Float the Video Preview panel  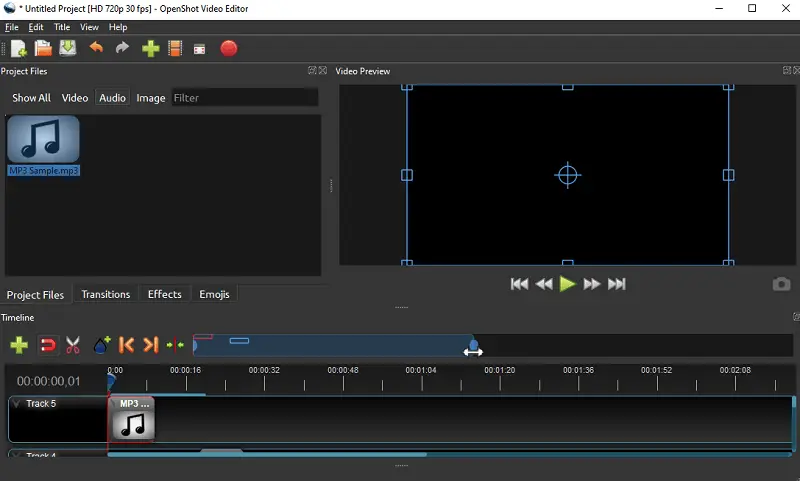(787, 70)
